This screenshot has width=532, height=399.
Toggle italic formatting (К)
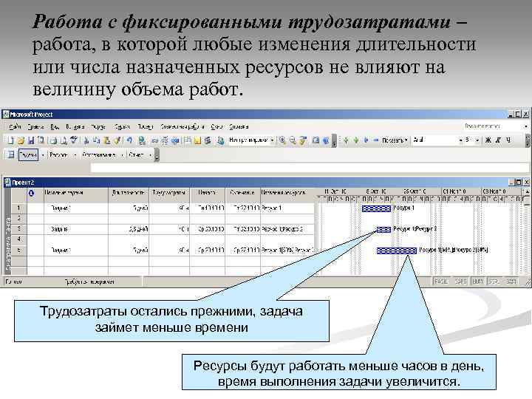click(x=498, y=140)
